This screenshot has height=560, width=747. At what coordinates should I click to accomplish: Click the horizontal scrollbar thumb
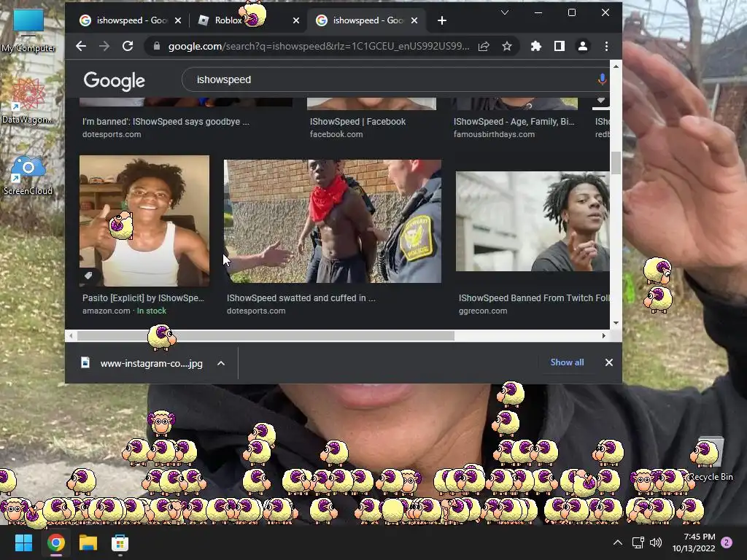coord(266,335)
